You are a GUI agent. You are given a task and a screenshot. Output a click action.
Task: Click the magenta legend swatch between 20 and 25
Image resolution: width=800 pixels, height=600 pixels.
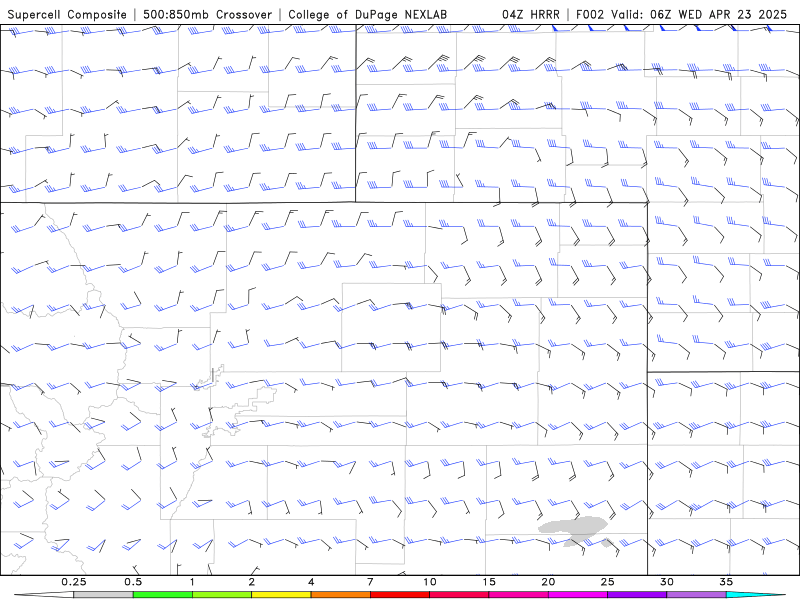tap(578, 595)
